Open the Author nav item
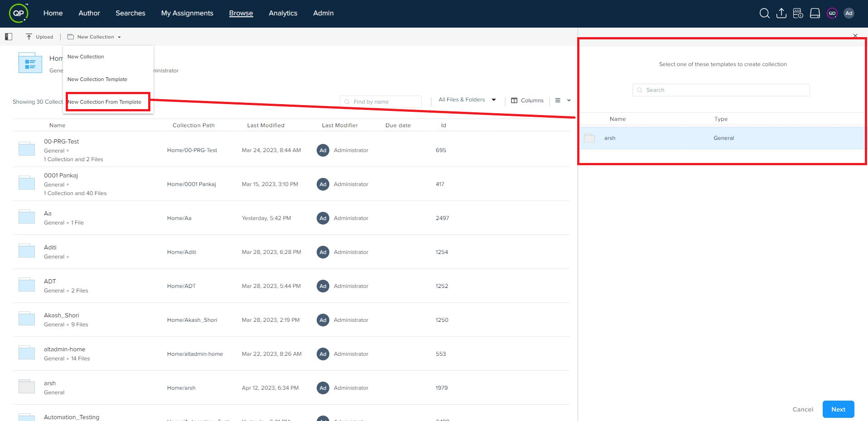The height and width of the screenshot is (421, 868). 89,13
